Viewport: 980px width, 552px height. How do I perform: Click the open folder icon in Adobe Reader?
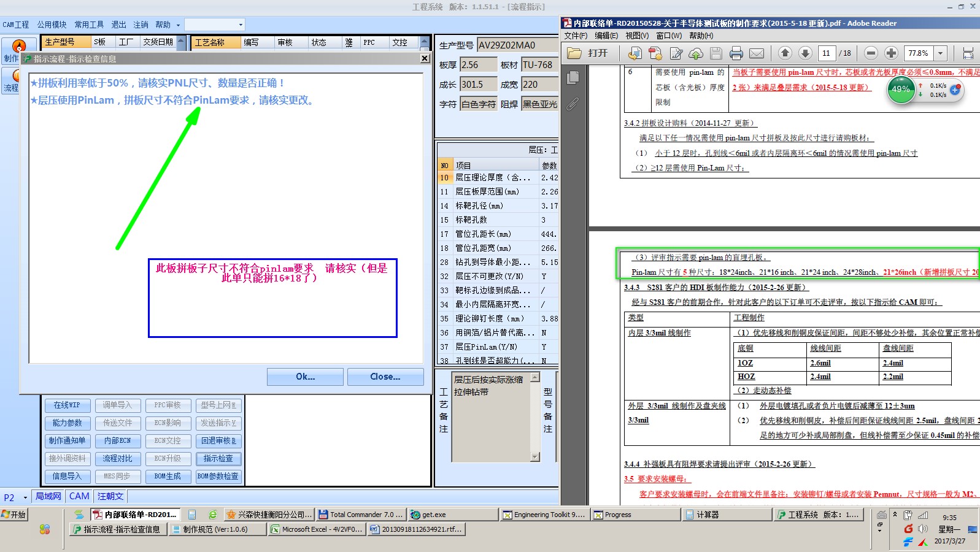[574, 53]
